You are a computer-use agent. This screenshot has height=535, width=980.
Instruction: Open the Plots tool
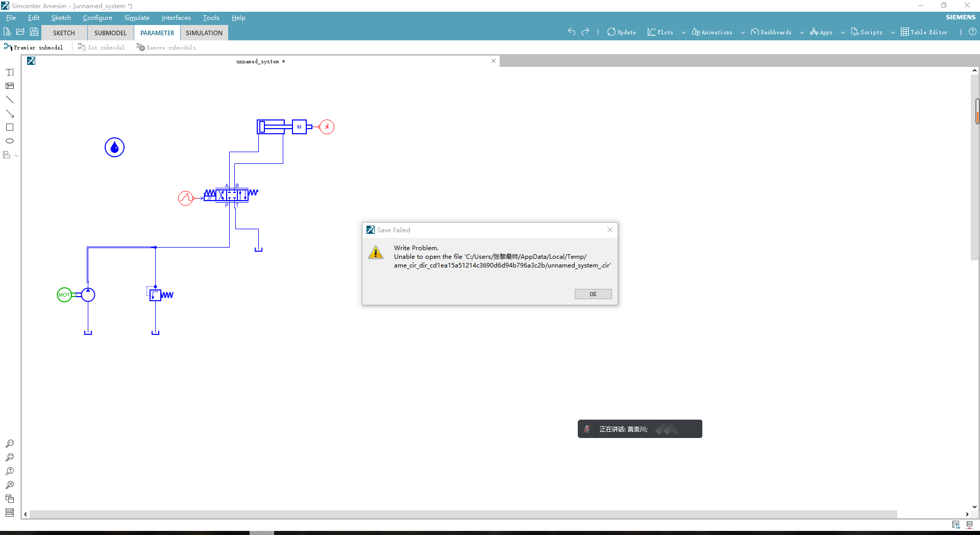click(x=660, y=32)
